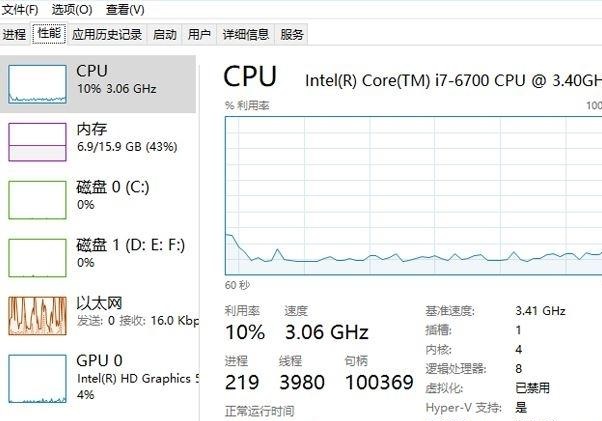Open the 文件(F) menu
The height and width of the screenshot is (421, 602).
(20, 10)
